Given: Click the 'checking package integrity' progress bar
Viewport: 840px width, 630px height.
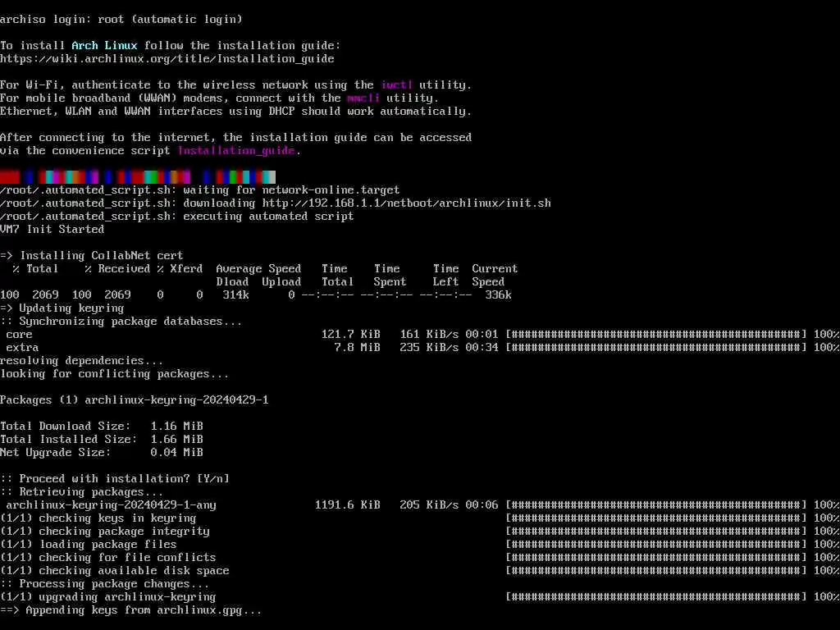Looking at the screenshot, I should (656, 532).
